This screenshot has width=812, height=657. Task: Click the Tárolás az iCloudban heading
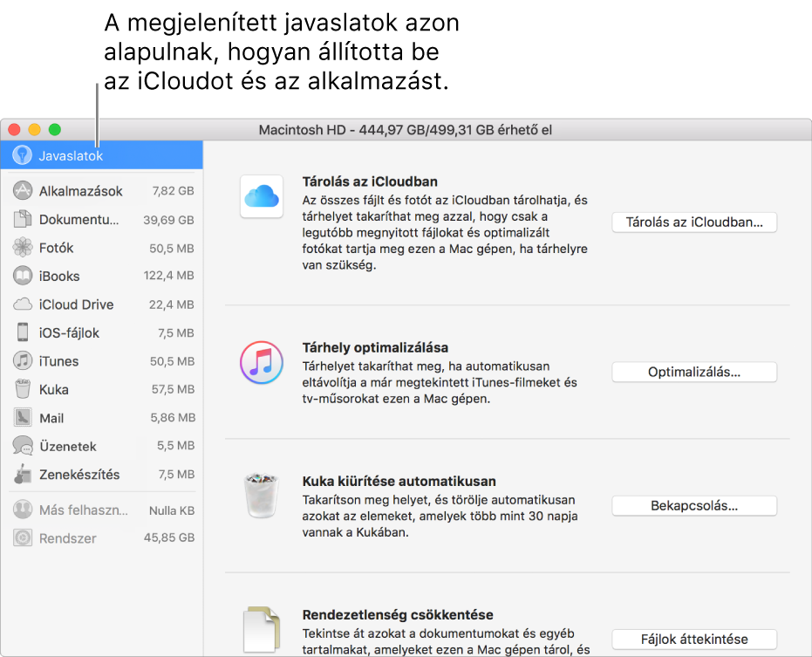(x=370, y=181)
